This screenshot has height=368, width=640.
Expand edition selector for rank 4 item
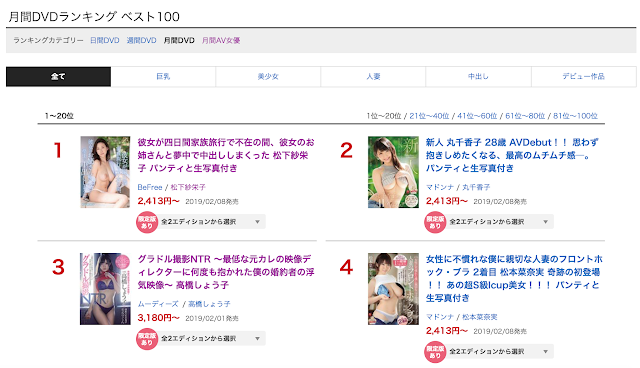coord(500,352)
